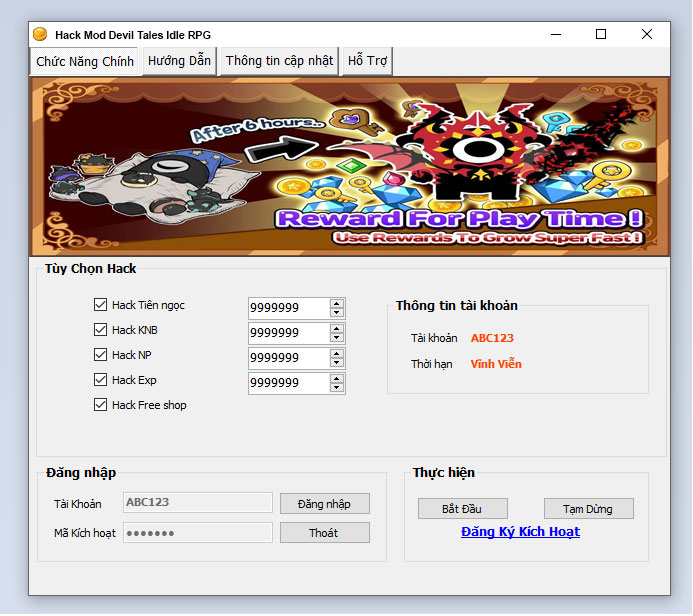
Task: Click the ABC123 account name text
Action: pyautogui.click(x=492, y=338)
